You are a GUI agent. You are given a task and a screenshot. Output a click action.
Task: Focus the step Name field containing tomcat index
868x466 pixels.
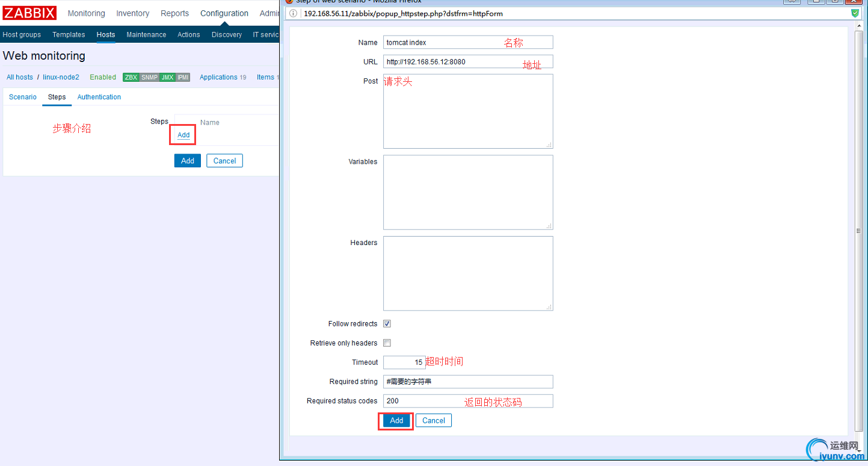pyautogui.click(x=468, y=42)
